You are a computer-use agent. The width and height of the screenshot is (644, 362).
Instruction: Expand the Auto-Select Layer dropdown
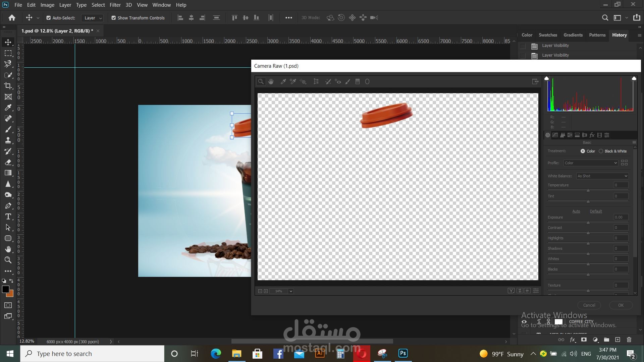(92, 18)
